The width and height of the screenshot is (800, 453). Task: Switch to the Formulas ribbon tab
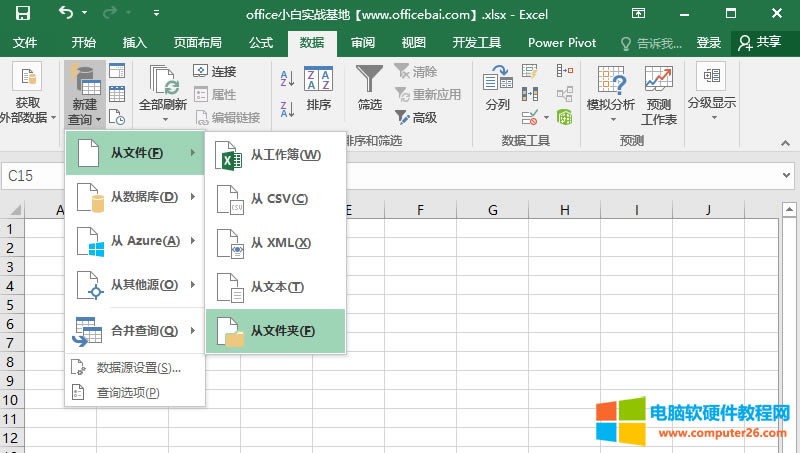(261, 42)
